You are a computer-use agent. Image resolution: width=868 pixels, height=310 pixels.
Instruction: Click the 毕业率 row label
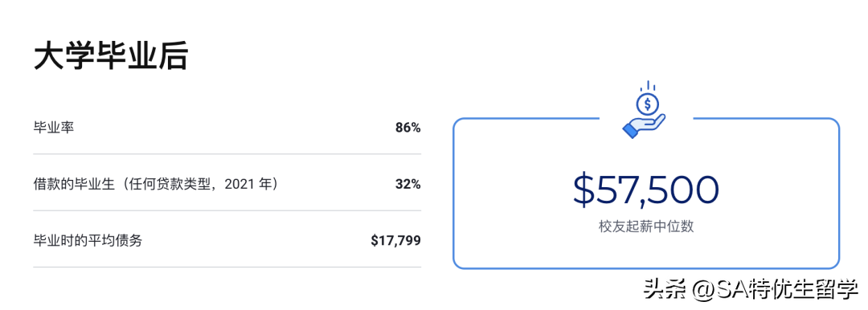(54, 128)
